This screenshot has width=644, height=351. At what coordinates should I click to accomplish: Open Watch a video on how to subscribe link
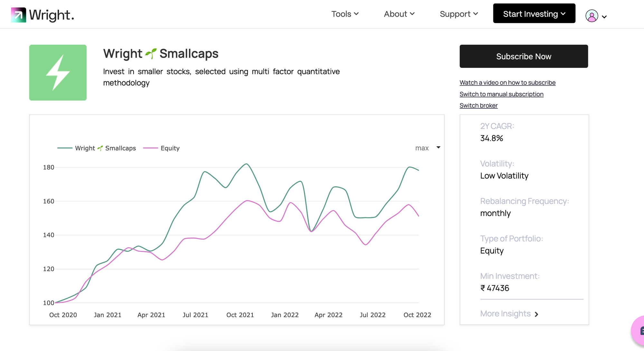click(507, 83)
